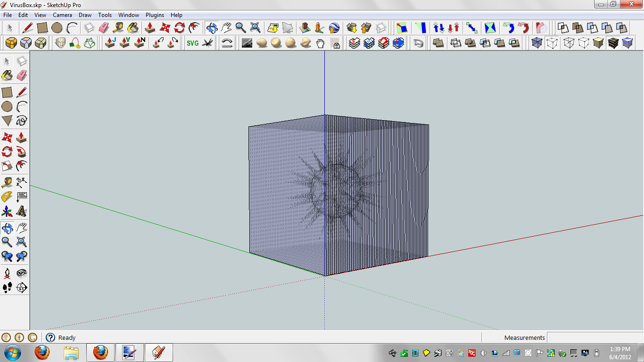Choose the Axes tool

point(7,211)
